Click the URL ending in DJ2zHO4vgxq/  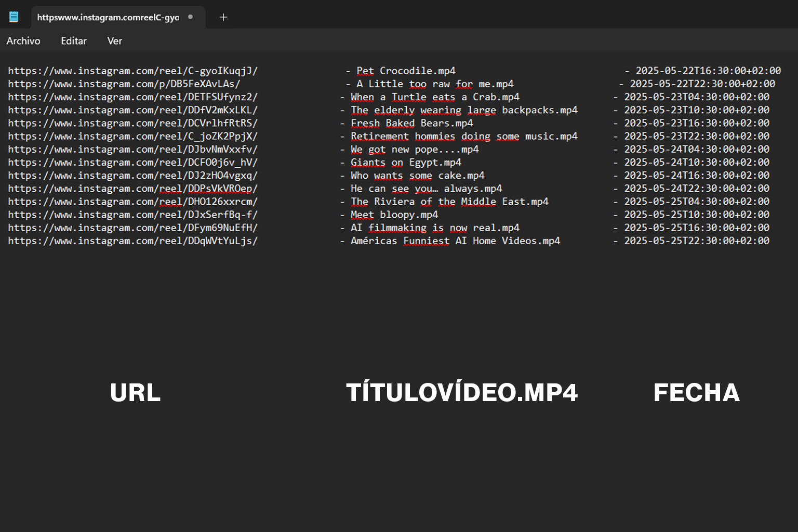(133, 176)
